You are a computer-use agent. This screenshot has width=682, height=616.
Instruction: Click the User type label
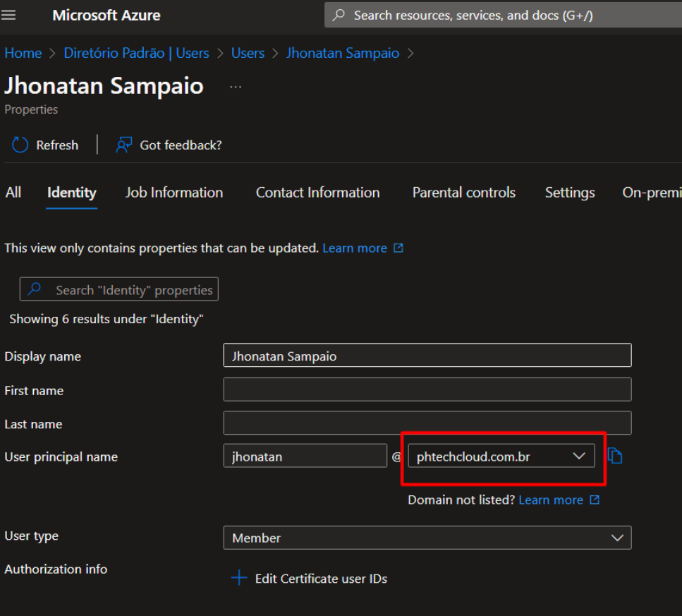(31, 536)
